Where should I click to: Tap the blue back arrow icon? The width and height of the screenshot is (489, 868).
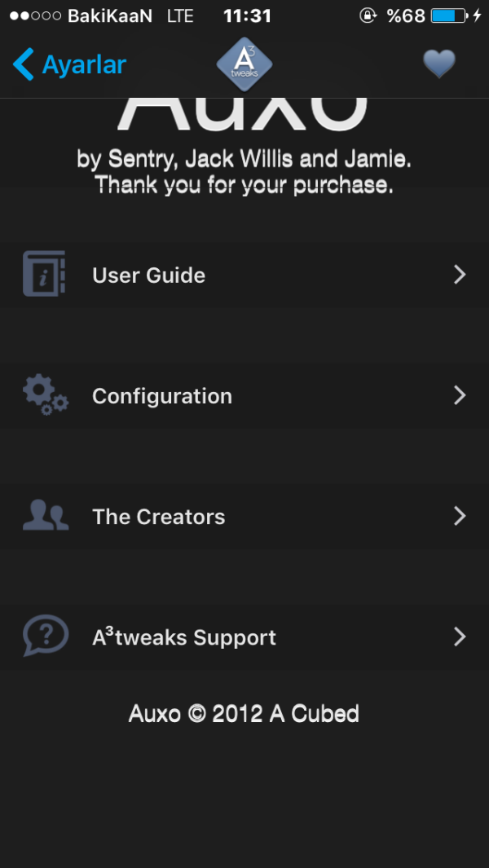pos(24,64)
